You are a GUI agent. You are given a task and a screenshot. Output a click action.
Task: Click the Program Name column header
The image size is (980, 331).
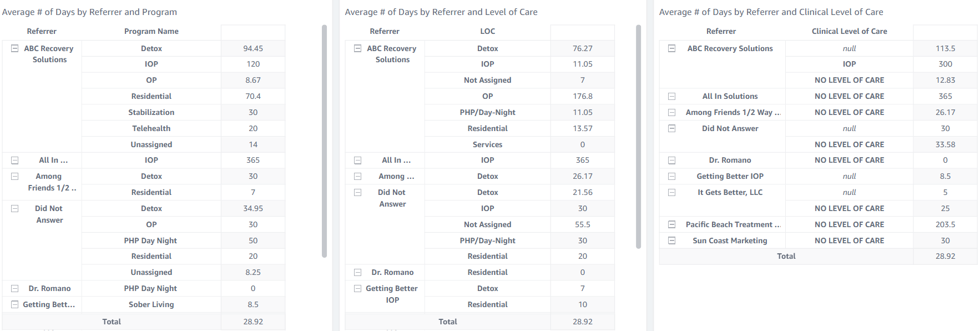(151, 32)
